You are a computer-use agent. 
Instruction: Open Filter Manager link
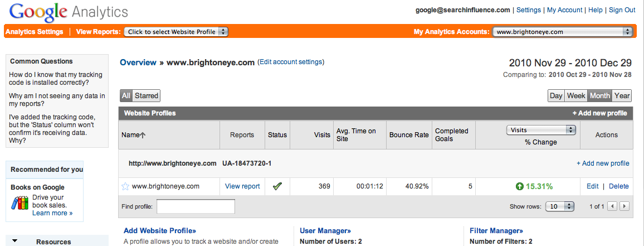[496, 231]
